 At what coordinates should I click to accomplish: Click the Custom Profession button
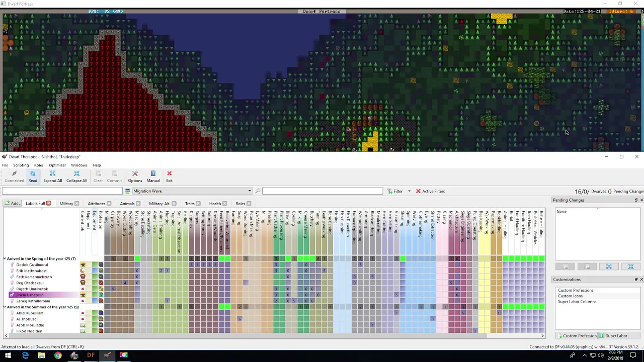point(577,336)
